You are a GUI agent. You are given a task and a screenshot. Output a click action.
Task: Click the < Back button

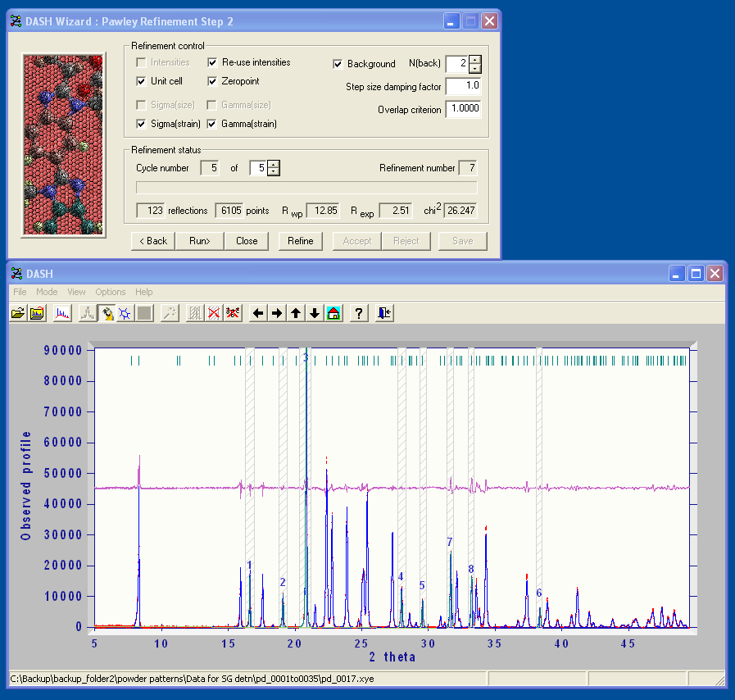tap(153, 241)
